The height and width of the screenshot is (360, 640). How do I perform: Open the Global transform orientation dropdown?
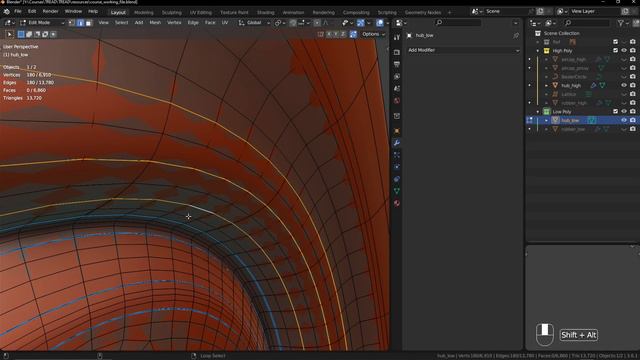pos(254,23)
